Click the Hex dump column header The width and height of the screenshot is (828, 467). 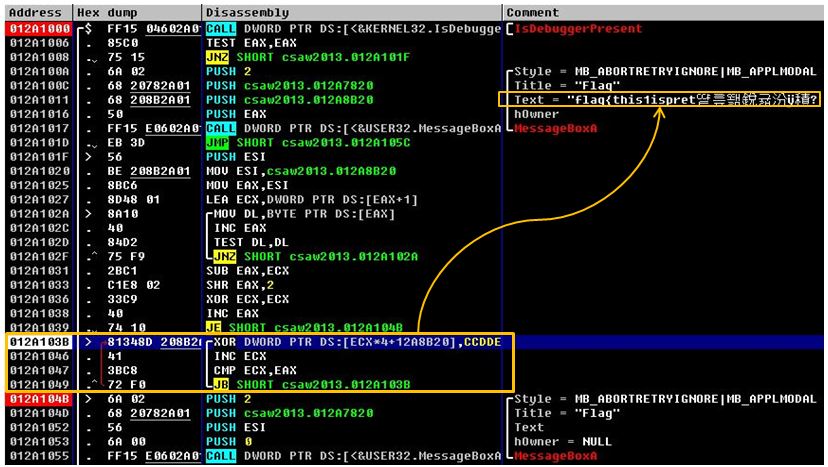pos(106,12)
